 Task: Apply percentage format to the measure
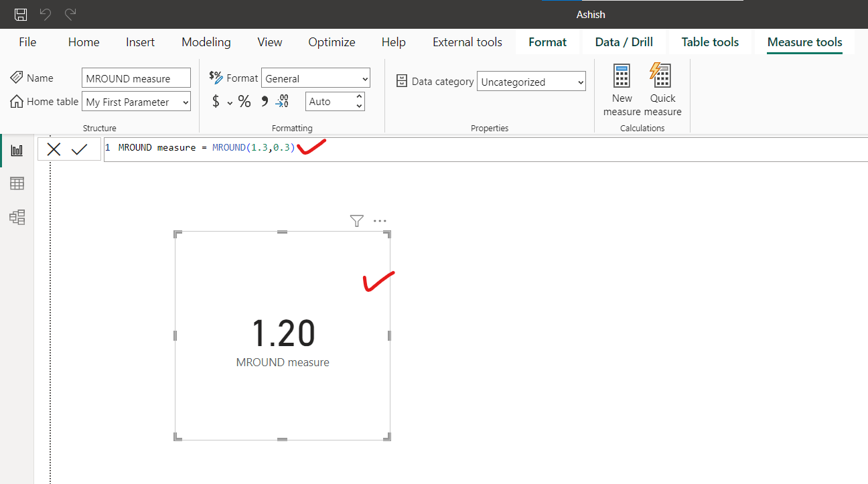click(x=244, y=101)
